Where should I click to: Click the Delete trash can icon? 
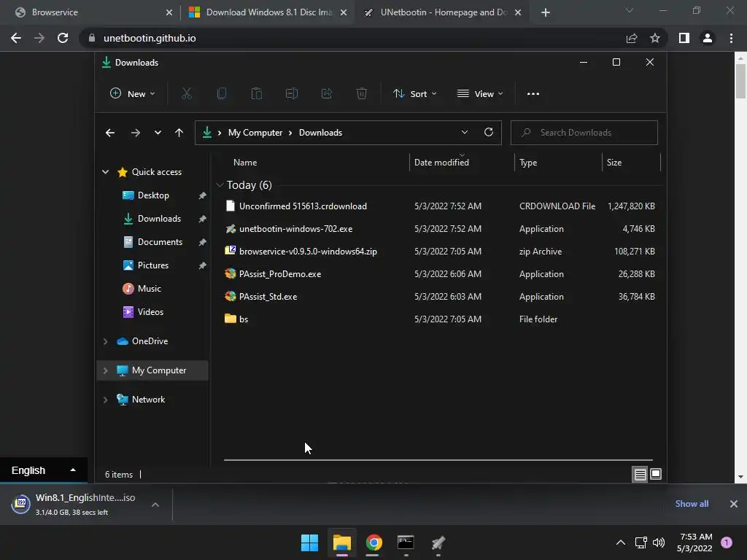pyautogui.click(x=362, y=94)
